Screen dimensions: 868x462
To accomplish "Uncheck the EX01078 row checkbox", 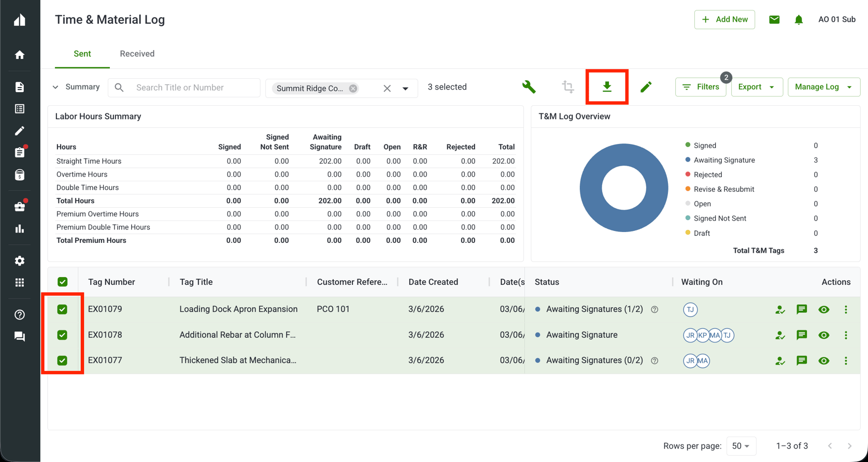I will pyautogui.click(x=62, y=335).
